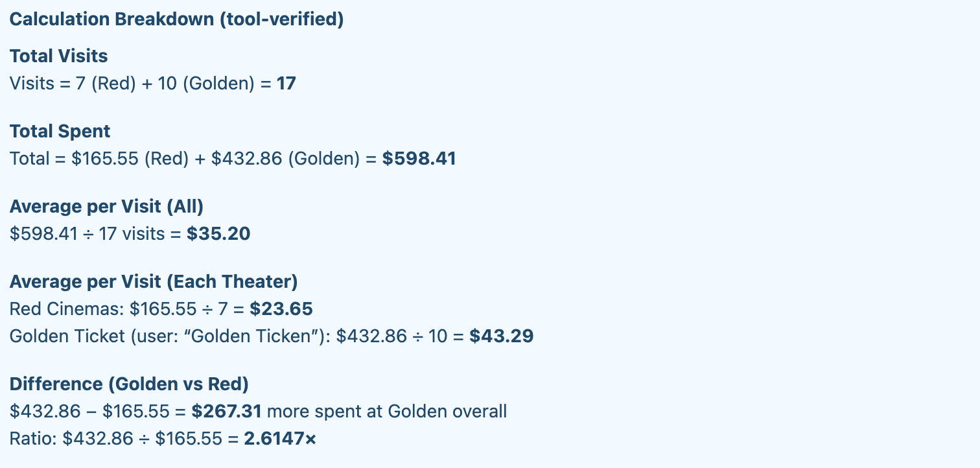Click the Difference (Golden vs Red) heading
The image size is (980, 468).
click(x=129, y=384)
